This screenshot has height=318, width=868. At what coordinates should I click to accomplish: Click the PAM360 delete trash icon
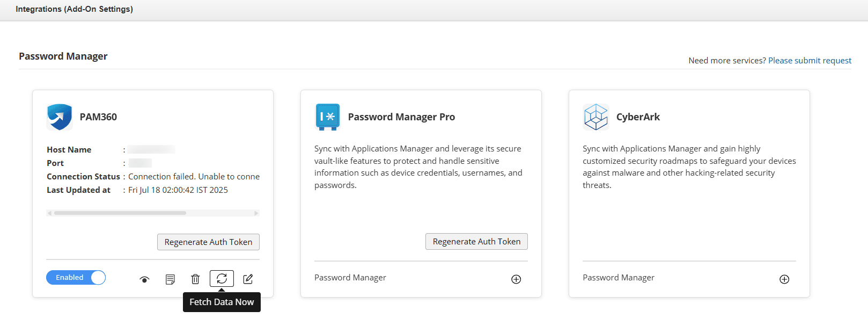(195, 279)
